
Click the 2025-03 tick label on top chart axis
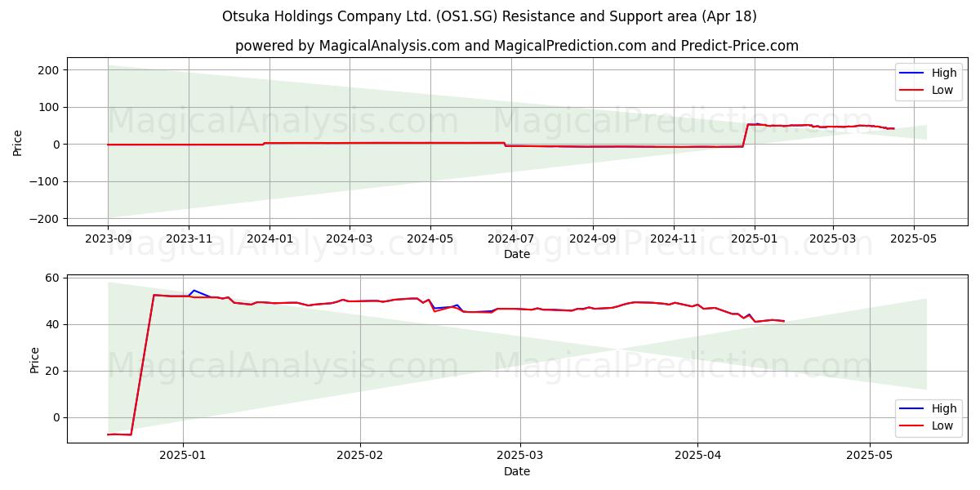coord(832,239)
